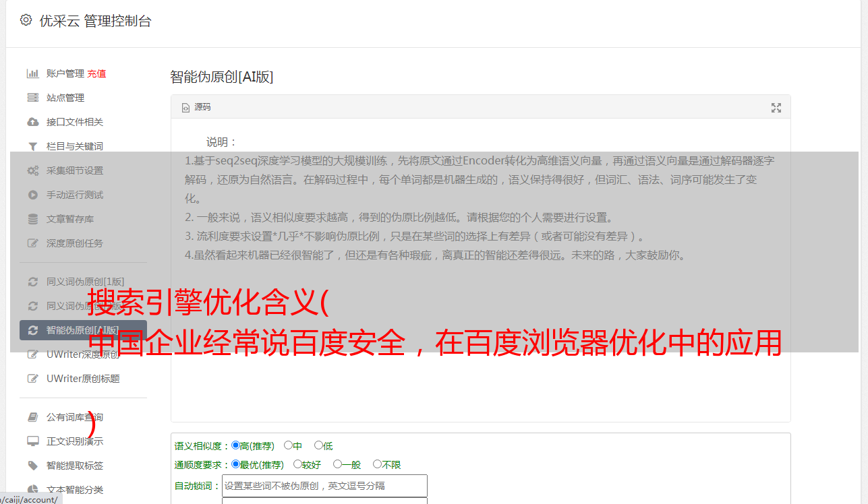Open the 充值 recharge link
The image size is (868, 504).
[96, 73]
